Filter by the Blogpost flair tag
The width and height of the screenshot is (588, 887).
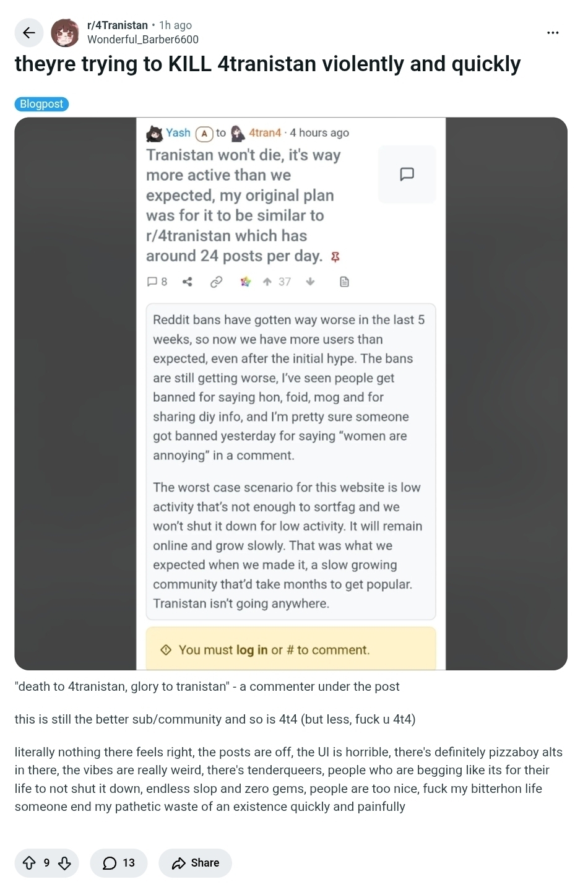(41, 104)
